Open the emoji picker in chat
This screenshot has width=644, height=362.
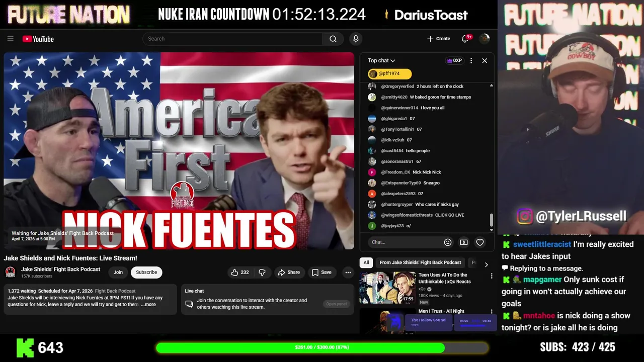click(447, 242)
